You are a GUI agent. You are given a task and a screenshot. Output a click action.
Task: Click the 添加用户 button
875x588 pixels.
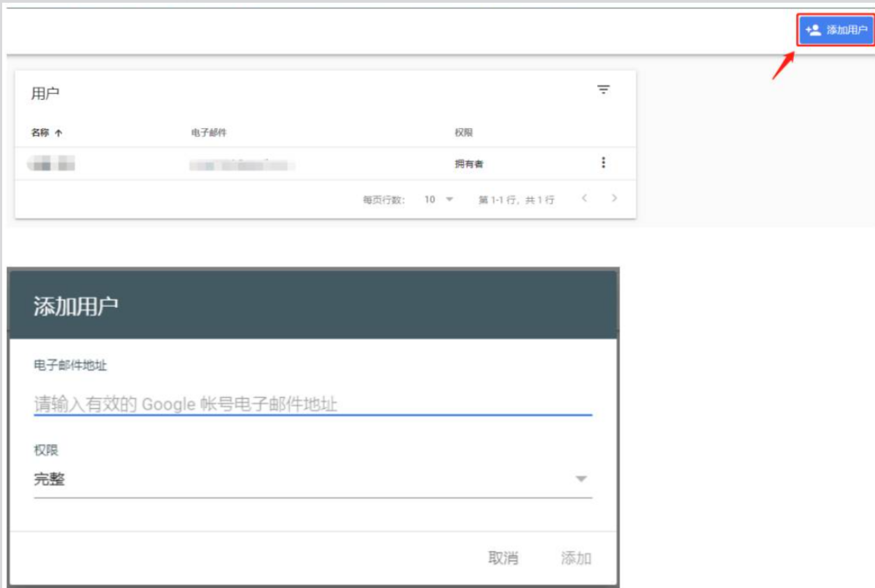coord(835,30)
